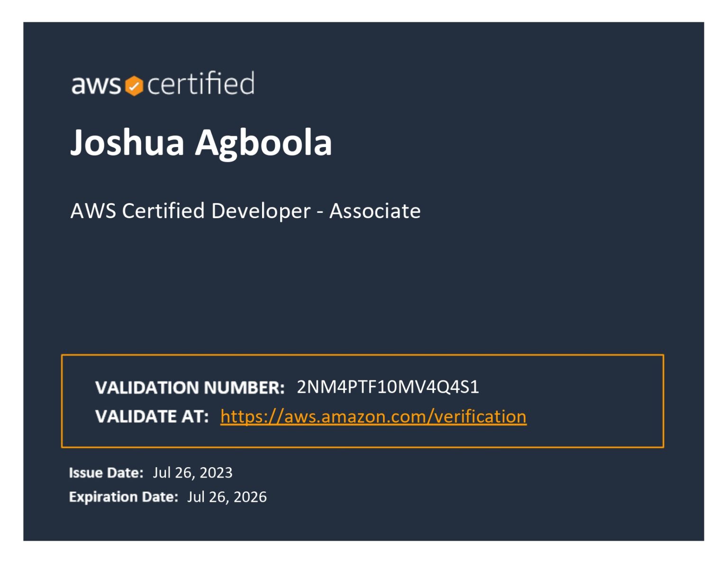Click the "certified" word in the logo
Viewport: 728px width, 563px height.
click(201, 83)
